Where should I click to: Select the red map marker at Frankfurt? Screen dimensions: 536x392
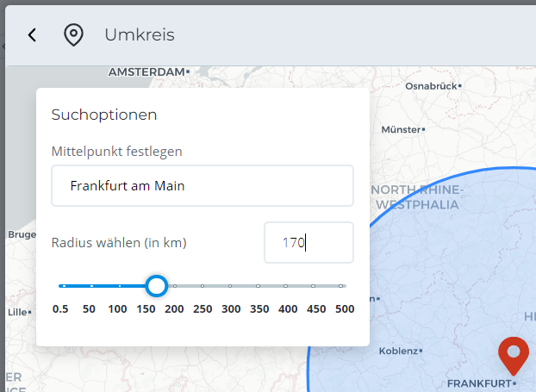click(x=514, y=354)
